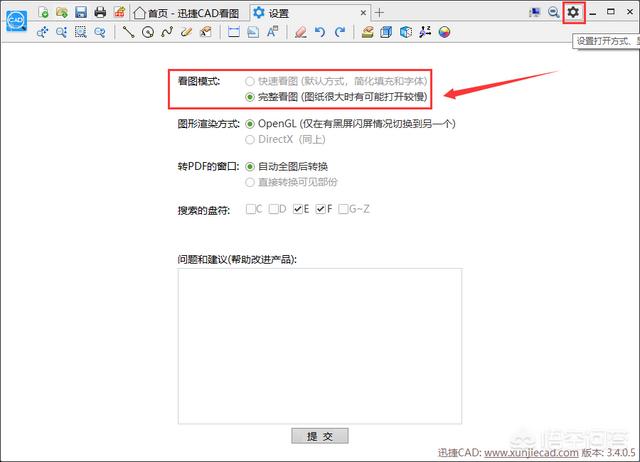Maximize the application window
Viewport: 640px width, 462px height.
point(611,12)
